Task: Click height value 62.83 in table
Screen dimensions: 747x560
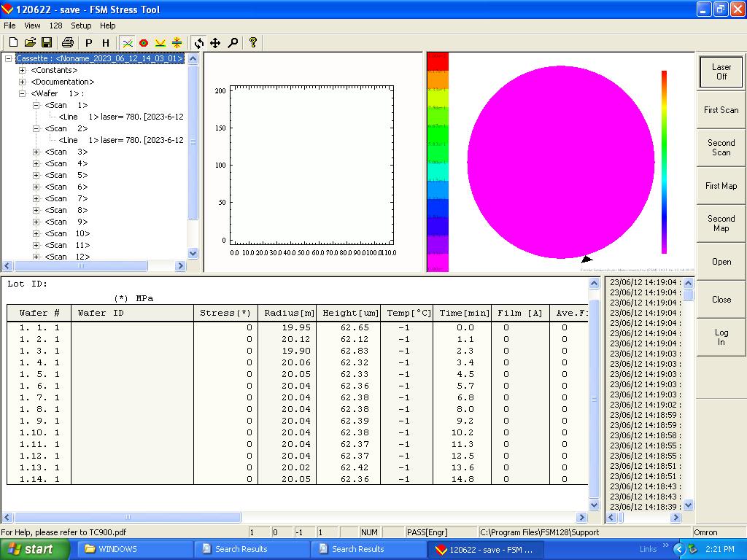Action: 355,351
